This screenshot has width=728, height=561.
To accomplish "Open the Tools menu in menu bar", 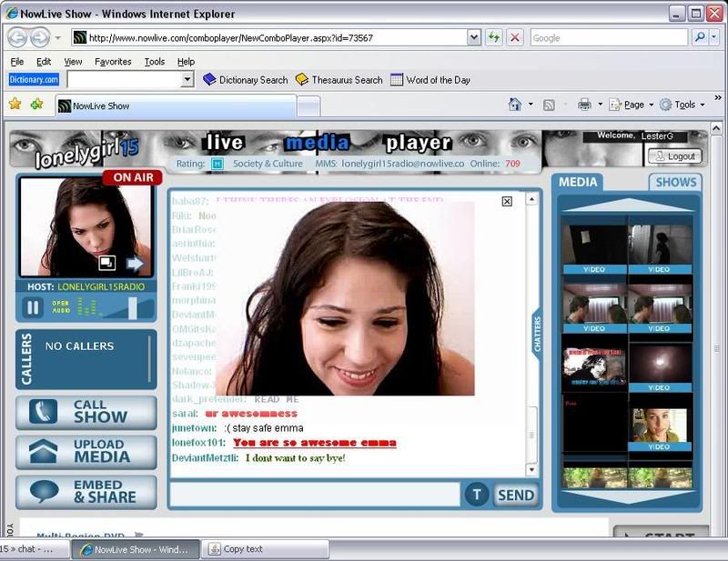I will pyautogui.click(x=154, y=61).
